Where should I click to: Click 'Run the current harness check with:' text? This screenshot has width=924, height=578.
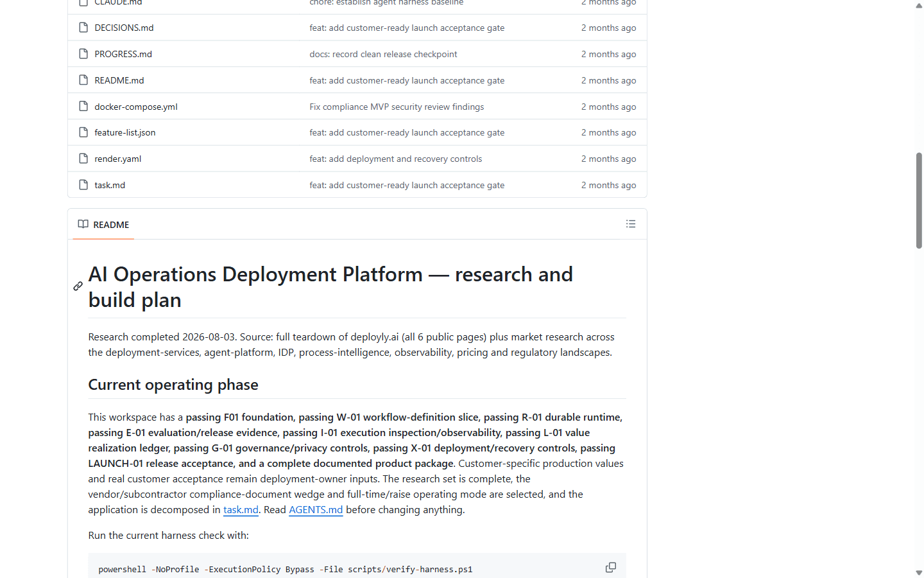(168, 536)
